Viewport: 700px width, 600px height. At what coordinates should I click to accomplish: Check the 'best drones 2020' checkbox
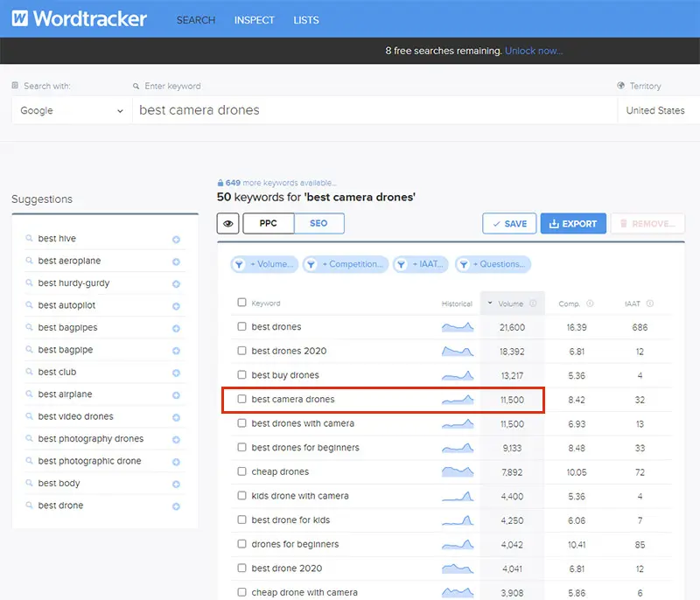(242, 351)
